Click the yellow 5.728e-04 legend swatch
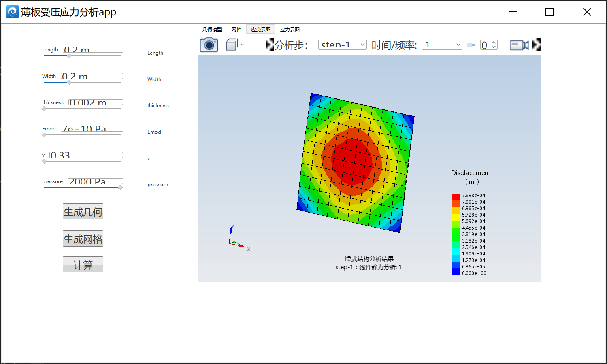This screenshot has height=364, width=607. coord(456,217)
